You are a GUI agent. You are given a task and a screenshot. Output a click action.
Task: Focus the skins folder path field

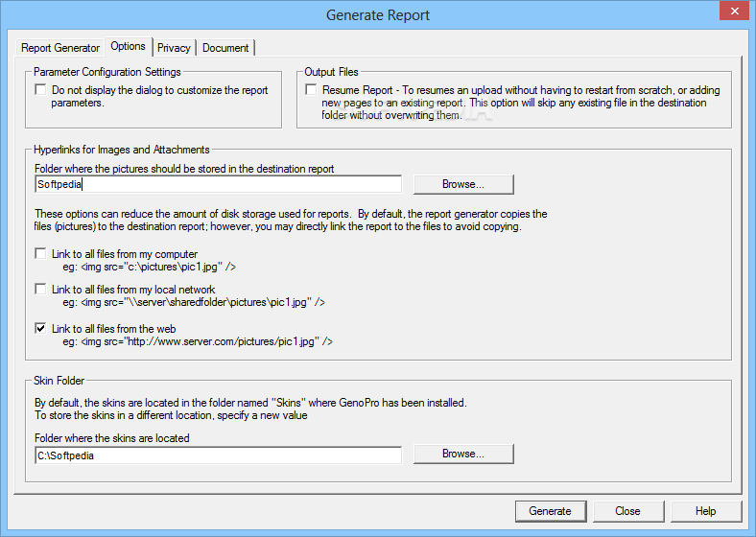coord(217,455)
